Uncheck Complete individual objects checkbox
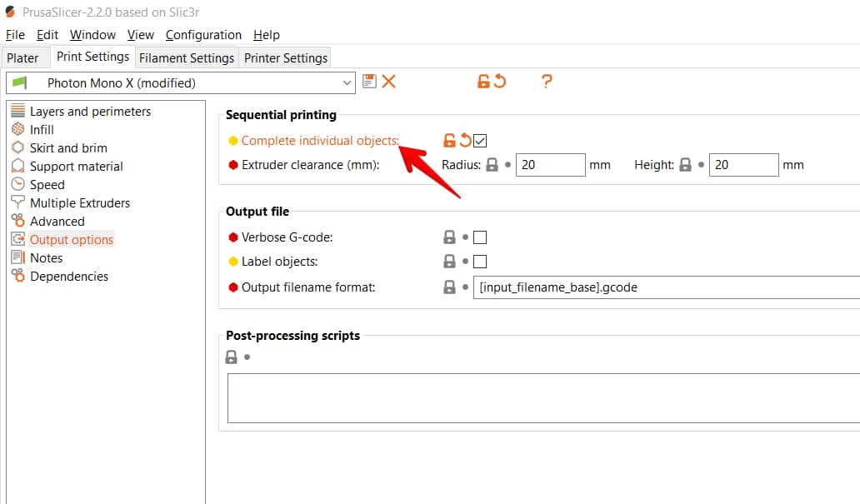The width and height of the screenshot is (860, 504). [x=480, y=141]
